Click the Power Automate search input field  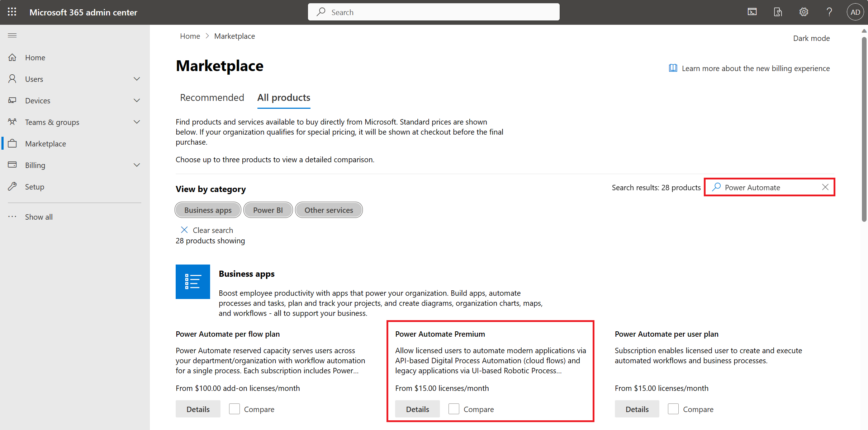tap(769, 187)
